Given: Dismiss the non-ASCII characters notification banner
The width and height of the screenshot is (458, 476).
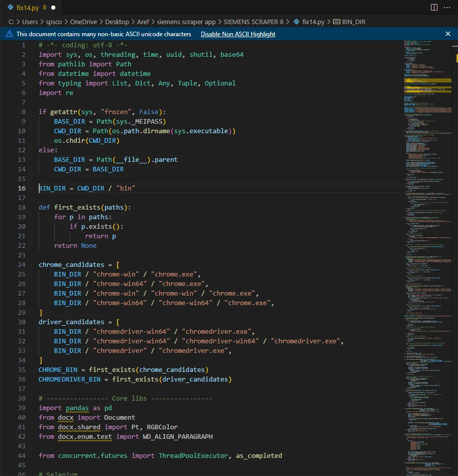Looking at the screenshot, I should [448, 34].
